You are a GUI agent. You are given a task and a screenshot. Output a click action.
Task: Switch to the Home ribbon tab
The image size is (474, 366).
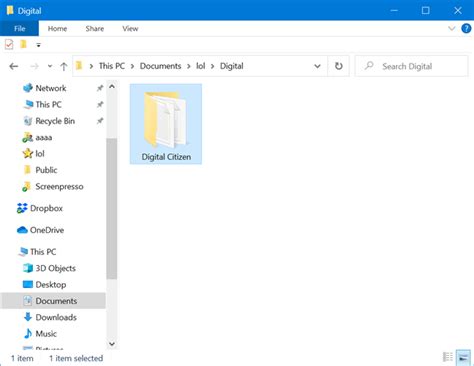57,29
